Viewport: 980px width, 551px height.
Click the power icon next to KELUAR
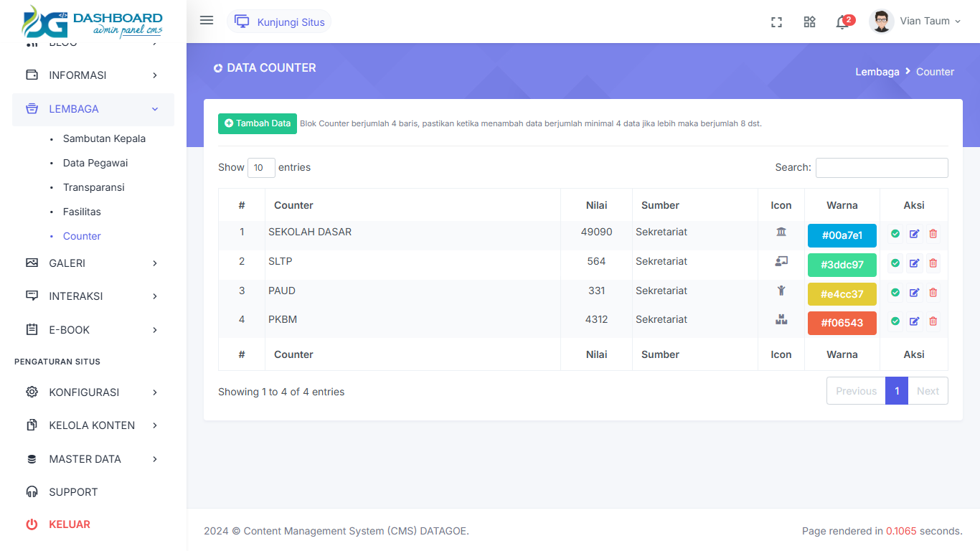[31, 524]
